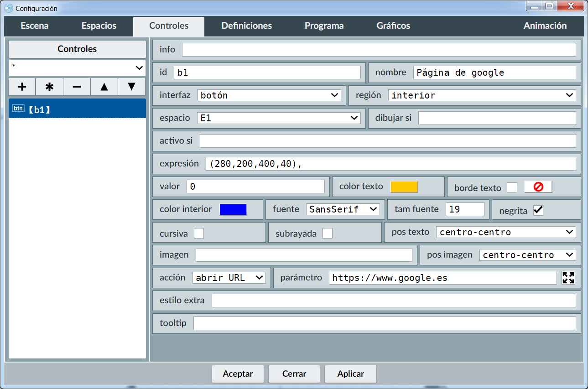The image size is (588, 389).
Task: Click the Aceptar button
Action: click(238, 374)
